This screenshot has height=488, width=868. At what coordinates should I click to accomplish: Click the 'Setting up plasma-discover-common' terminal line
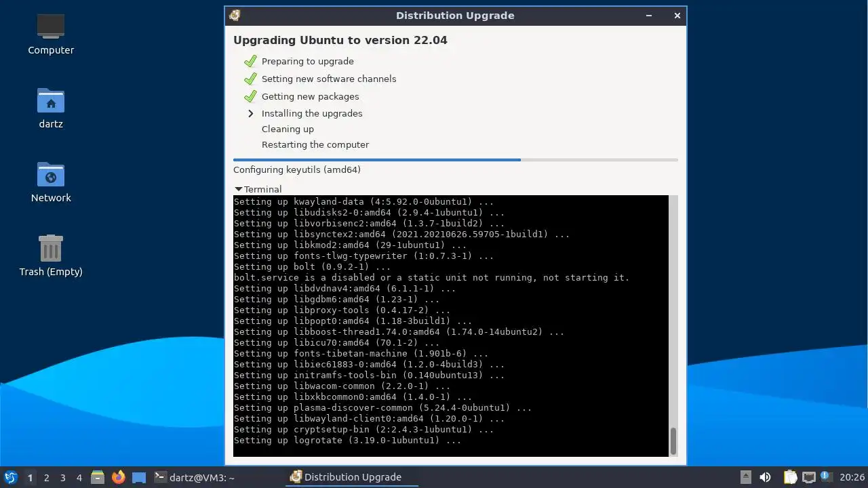(x=382, y=408)
